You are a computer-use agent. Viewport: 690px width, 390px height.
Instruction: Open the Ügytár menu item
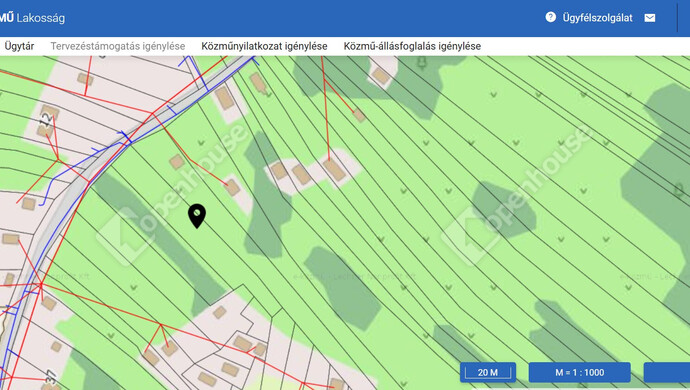19,46
